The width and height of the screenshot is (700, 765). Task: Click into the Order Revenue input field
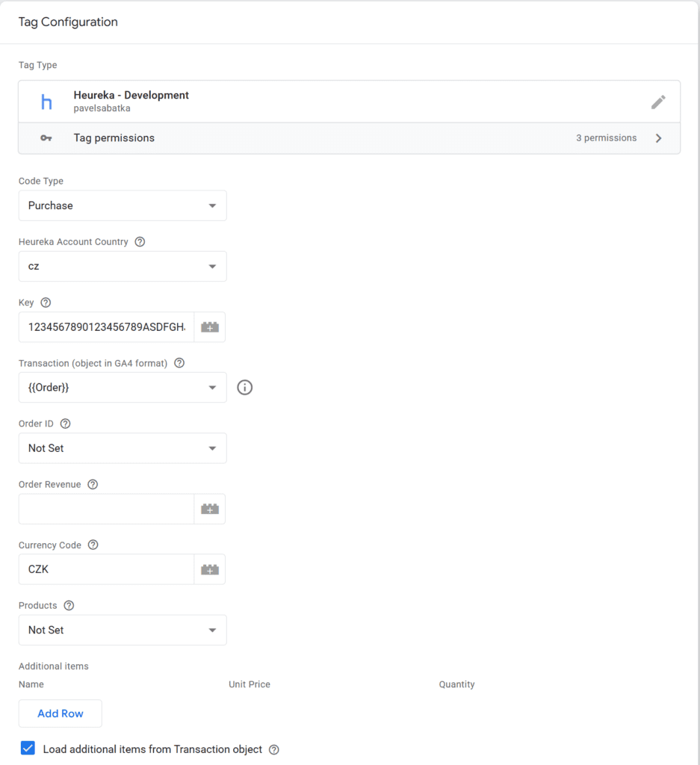point(106,509)
